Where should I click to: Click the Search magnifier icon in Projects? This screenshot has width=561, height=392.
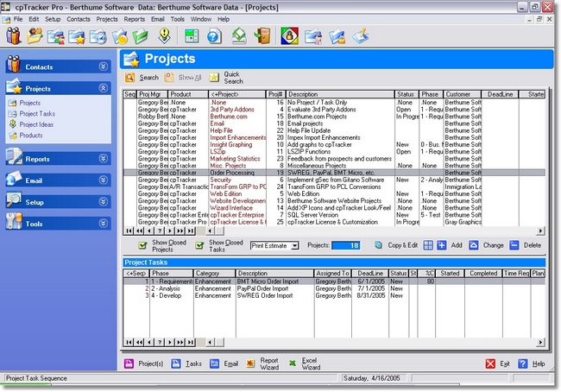click(129, 78)
